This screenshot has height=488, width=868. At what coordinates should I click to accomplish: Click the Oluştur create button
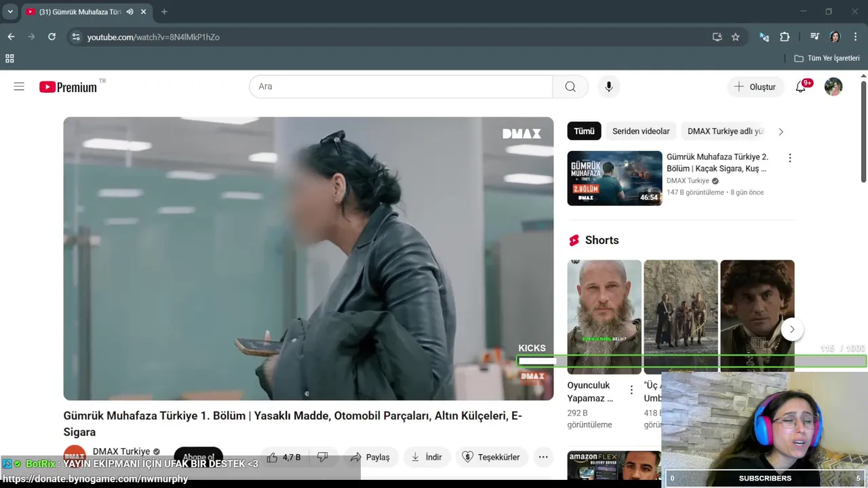click(x=755, y=87)
